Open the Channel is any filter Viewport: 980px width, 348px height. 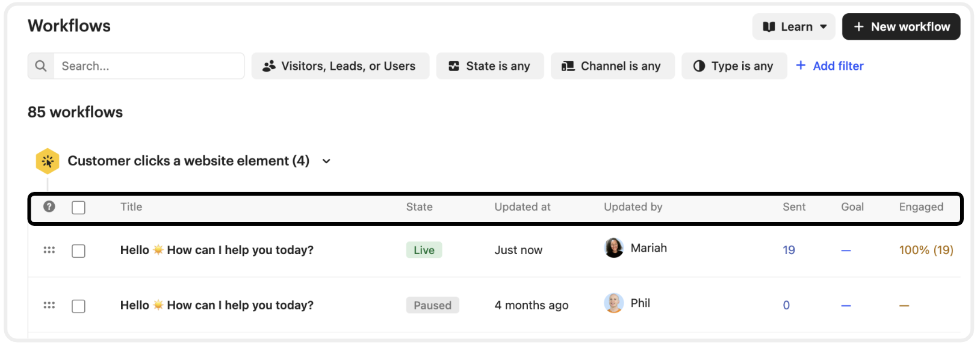pyautogui.click(x=612, y=66)
